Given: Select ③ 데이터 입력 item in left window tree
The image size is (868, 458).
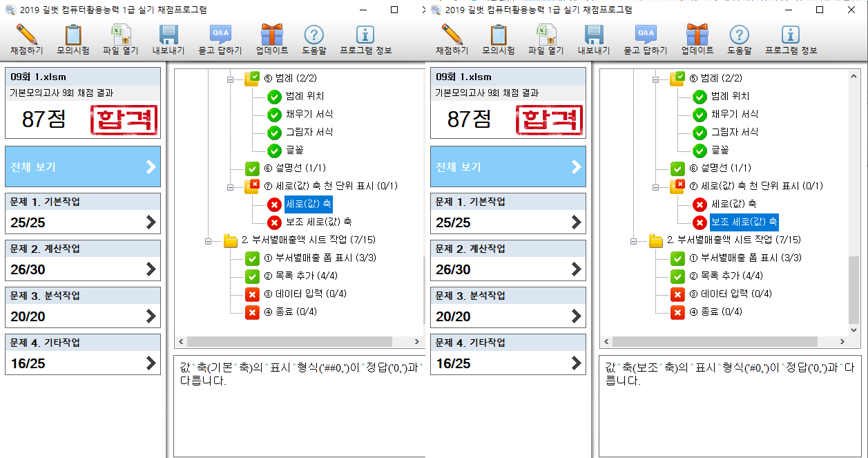Looking at the screenshot, I should click(309, 294).
